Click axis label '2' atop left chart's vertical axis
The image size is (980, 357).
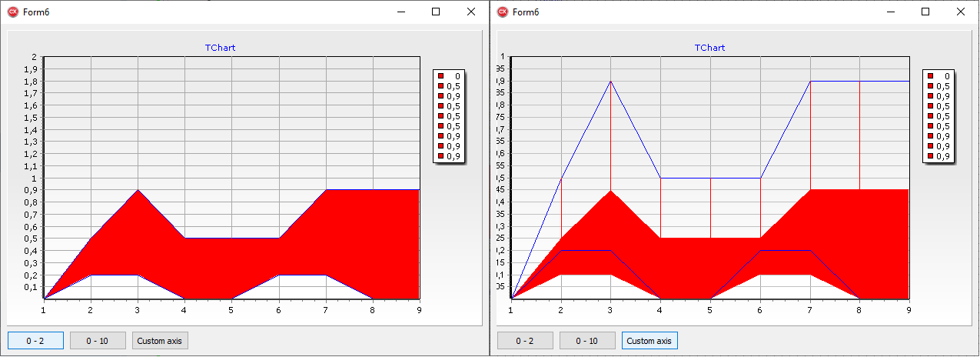[34, 57]
